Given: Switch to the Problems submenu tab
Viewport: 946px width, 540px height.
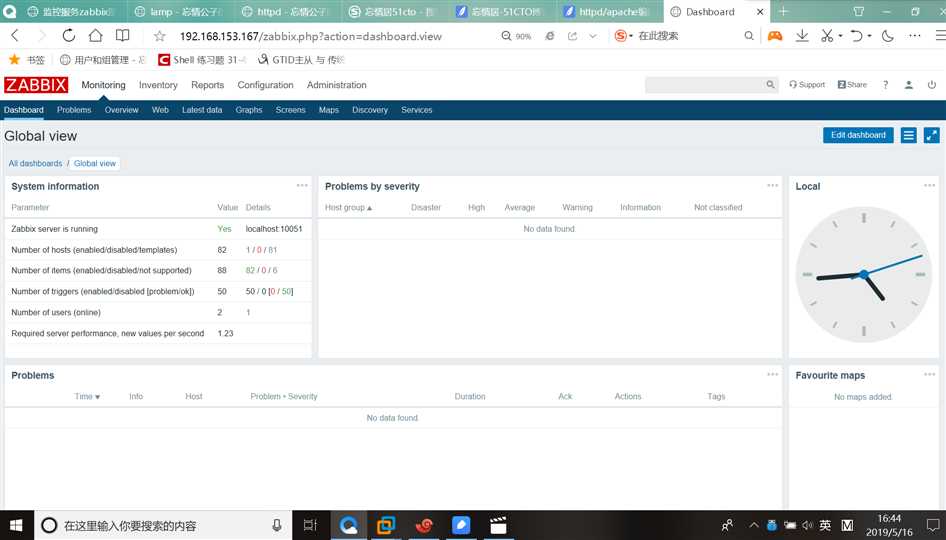Looking at the screenshot, I should tap(74, 110).
